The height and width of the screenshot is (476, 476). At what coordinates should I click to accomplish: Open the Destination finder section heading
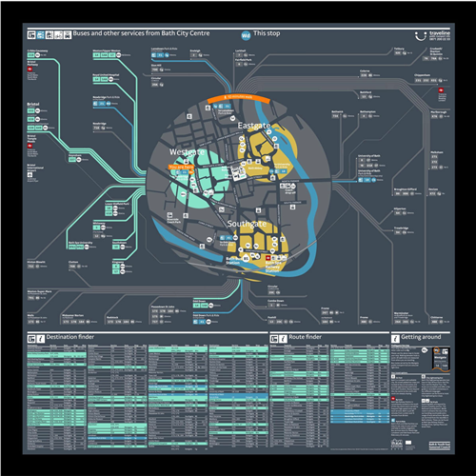click(70, 337)
